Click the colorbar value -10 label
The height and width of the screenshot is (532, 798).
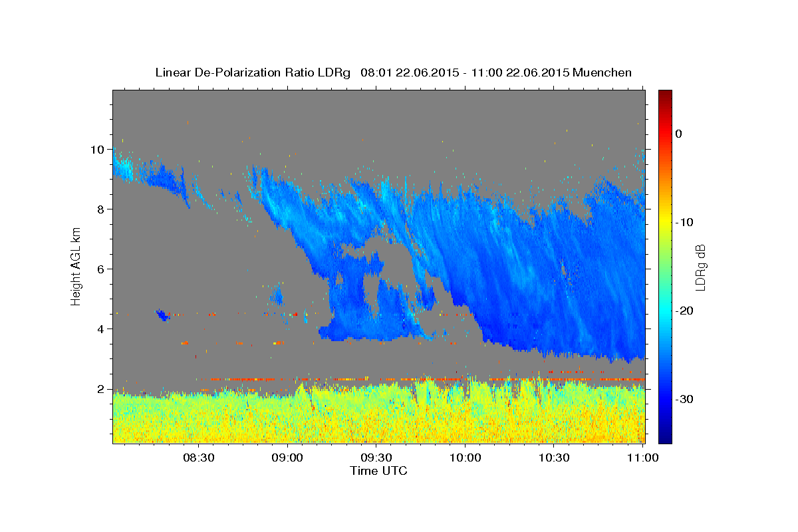click(x=684, y=222)
